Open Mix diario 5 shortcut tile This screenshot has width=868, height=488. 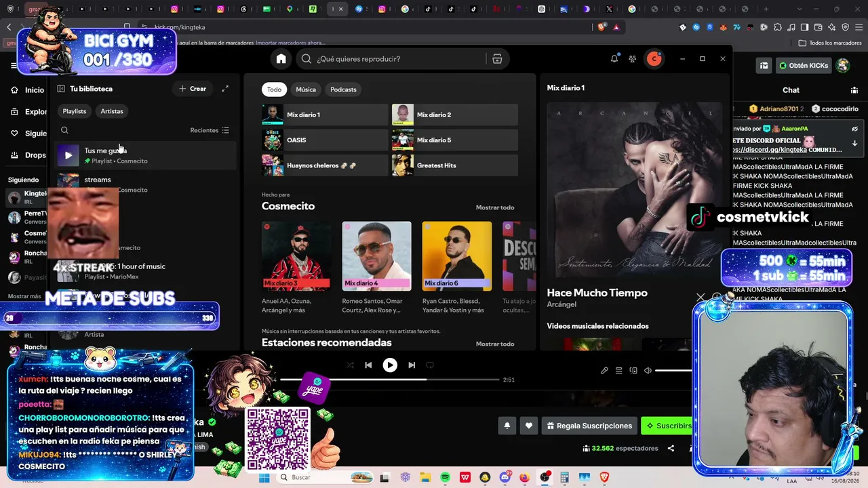pos(455,140)
